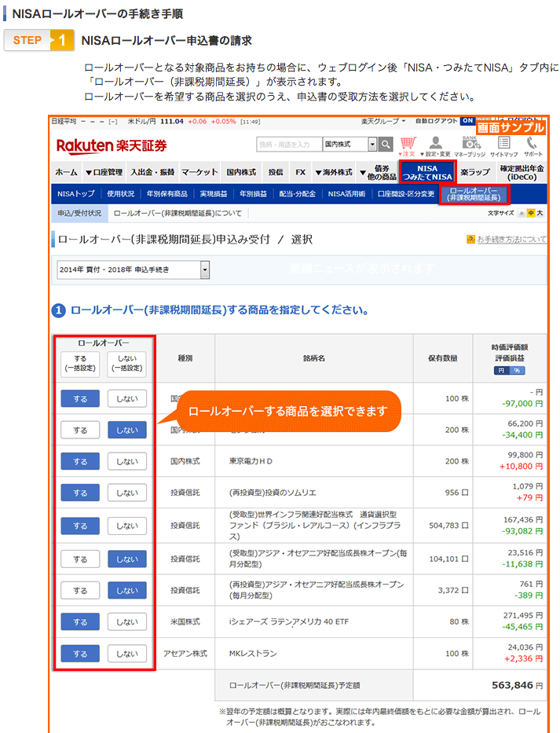Switch to 申込/受付状況 tab
560x733 pixels.
(79, 213)
